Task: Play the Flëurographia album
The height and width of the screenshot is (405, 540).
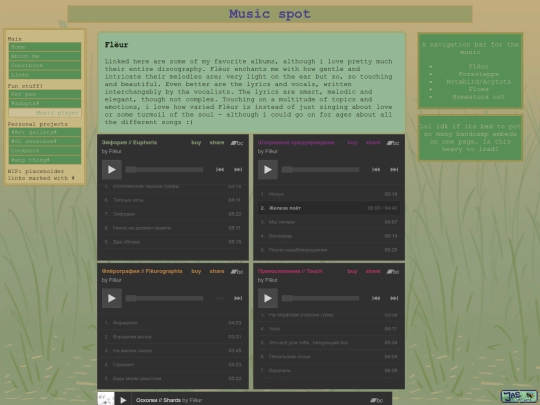Action: pos(112,298)
